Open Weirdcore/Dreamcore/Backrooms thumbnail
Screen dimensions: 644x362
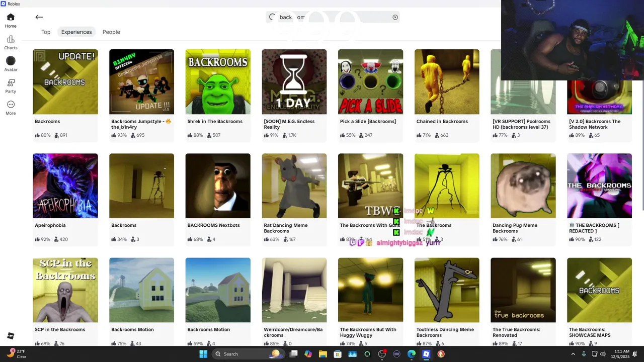[x=294, y=290]
